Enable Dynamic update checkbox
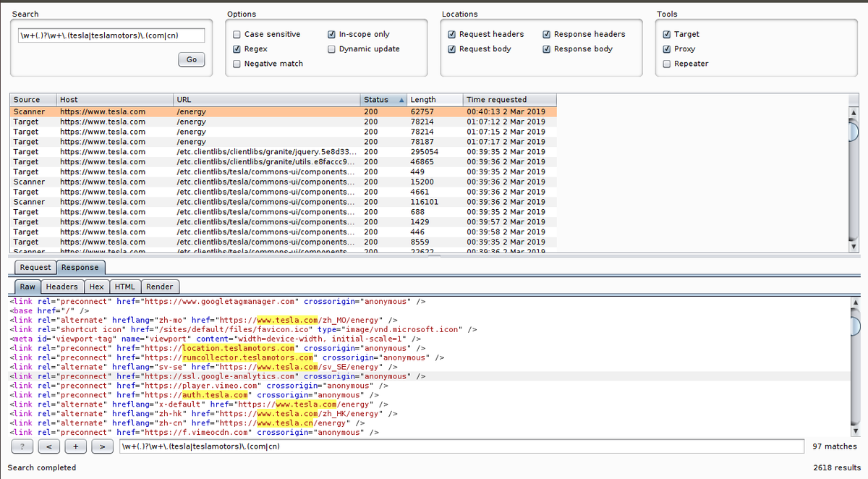868x479 pixels. tap(331, 49)
